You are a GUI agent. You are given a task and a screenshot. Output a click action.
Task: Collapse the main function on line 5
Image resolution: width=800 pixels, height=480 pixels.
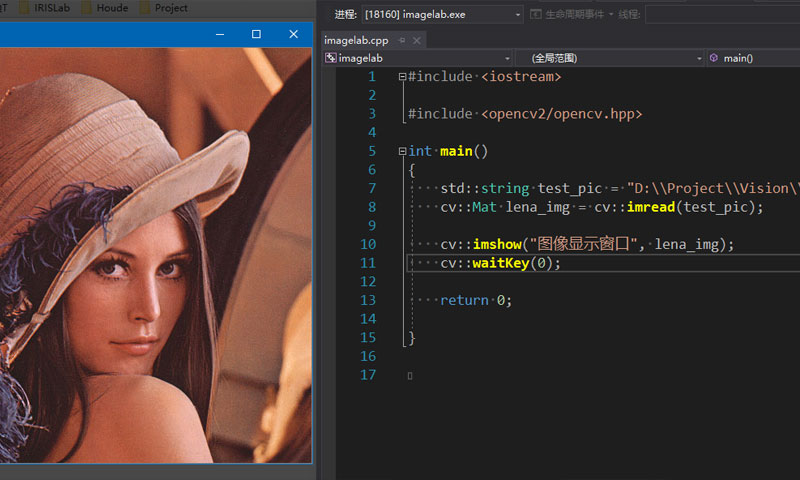(402, 151)
